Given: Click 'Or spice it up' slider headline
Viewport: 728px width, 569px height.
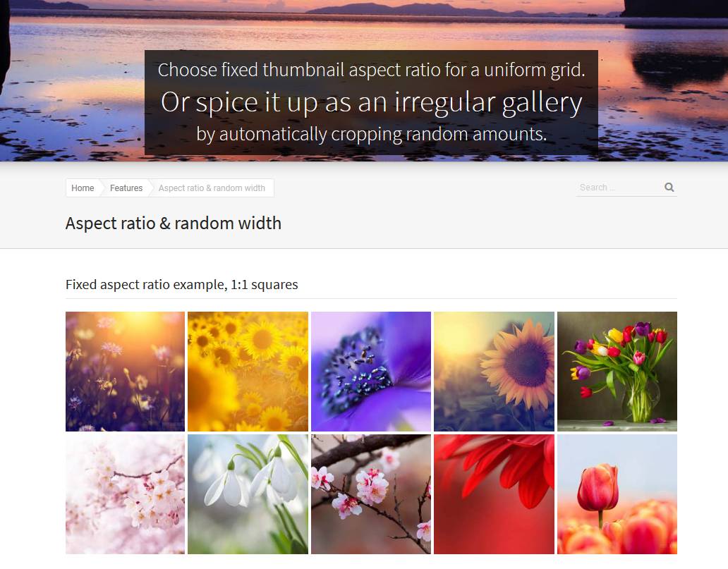Looking at the screenshot, I should [x=372, y=102].
